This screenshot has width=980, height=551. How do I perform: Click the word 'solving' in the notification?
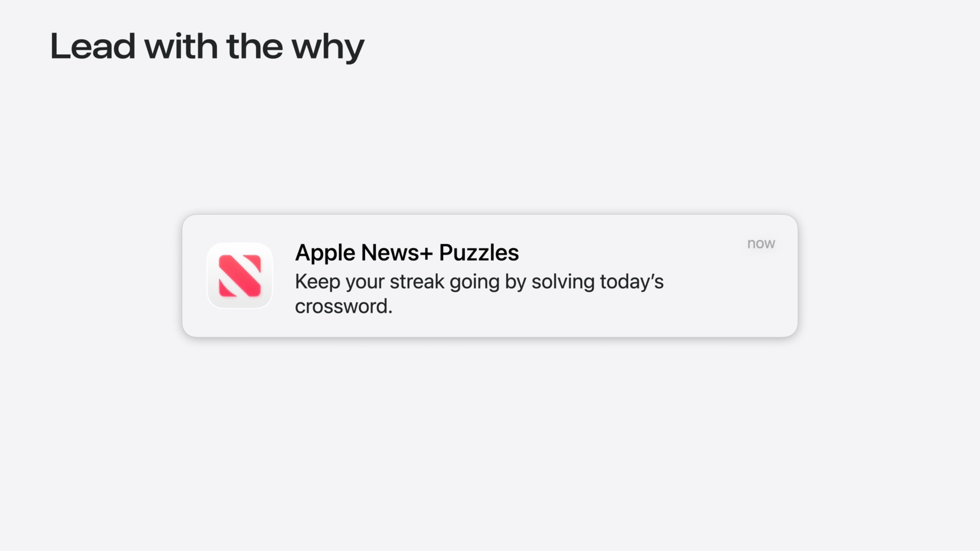point(563,282)
